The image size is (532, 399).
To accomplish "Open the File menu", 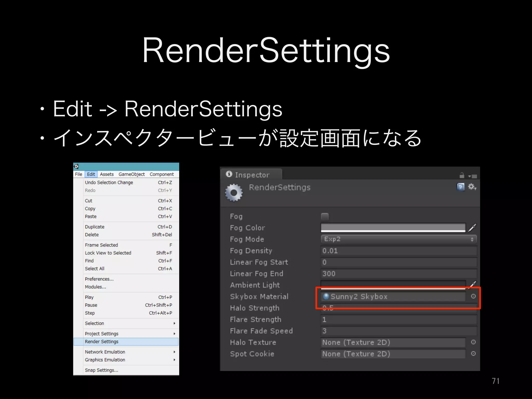I will [x=78, y=174].
